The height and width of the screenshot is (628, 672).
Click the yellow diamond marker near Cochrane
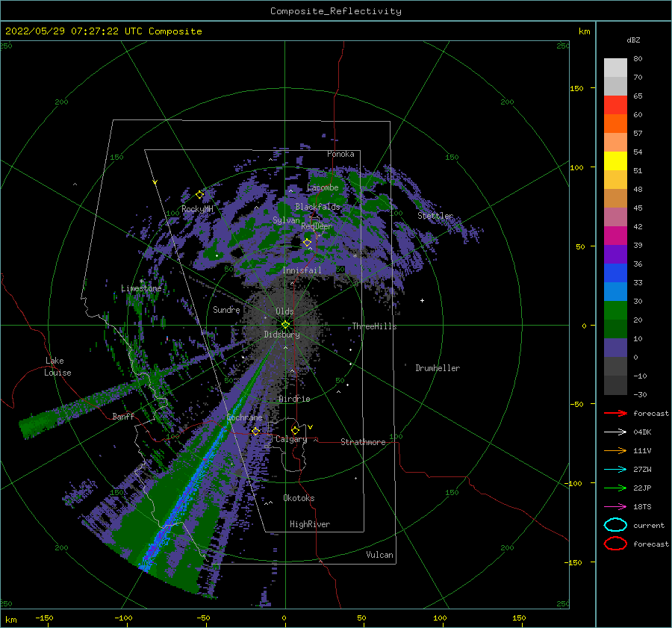[256, 431]
